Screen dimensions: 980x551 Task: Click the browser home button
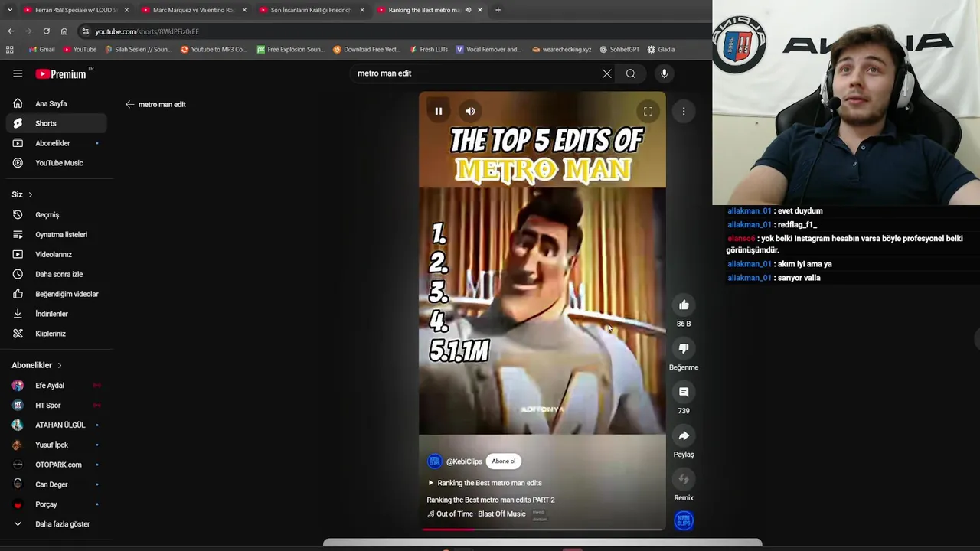(64, 31)
